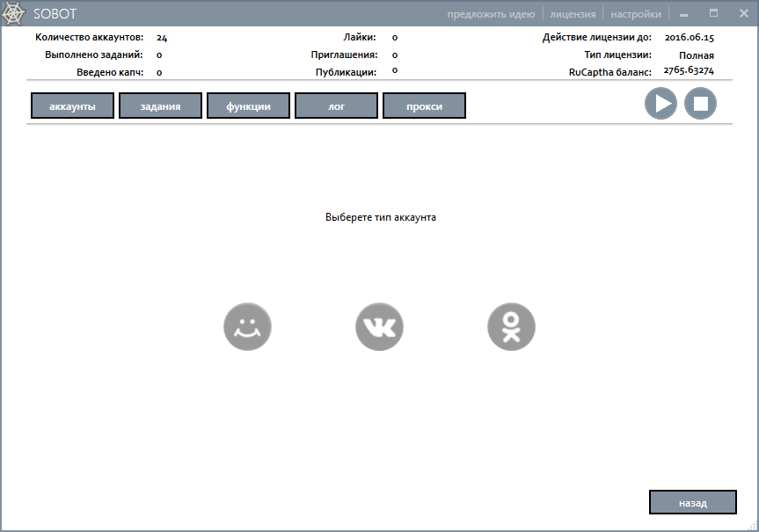Image resolution: width=759 pixels, height=532 pixels.
Task: Choose the smiley face account type icon
Action: (x=247, y=327)
